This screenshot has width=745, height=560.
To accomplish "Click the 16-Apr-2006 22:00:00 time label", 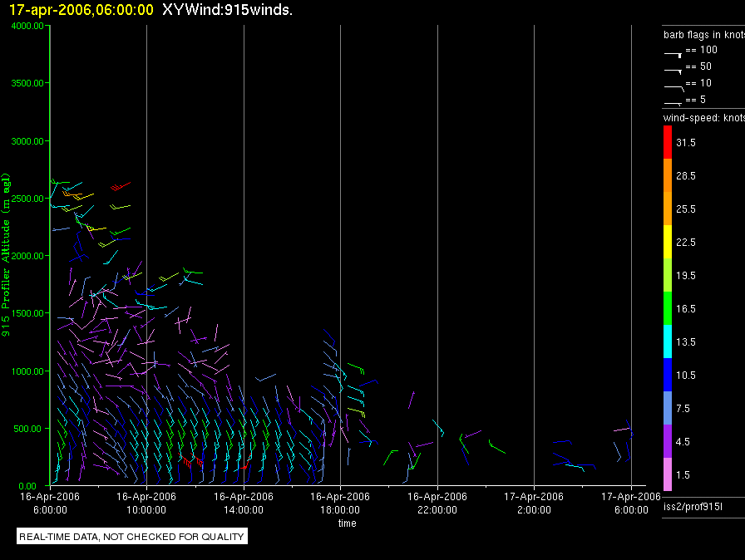I will click(x=437, y=503).
